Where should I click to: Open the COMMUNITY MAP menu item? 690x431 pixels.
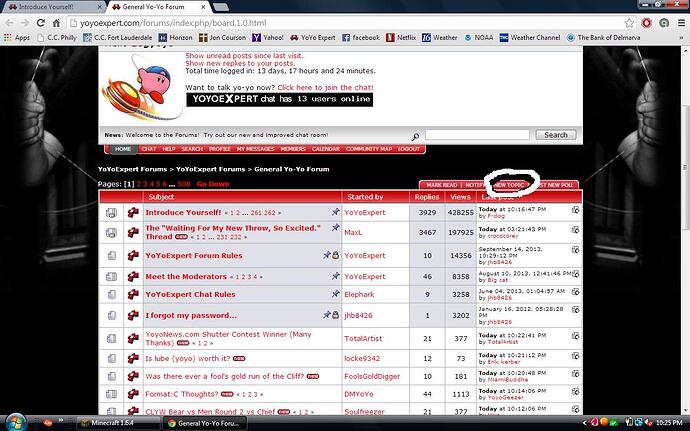click(x=369, y=149)
